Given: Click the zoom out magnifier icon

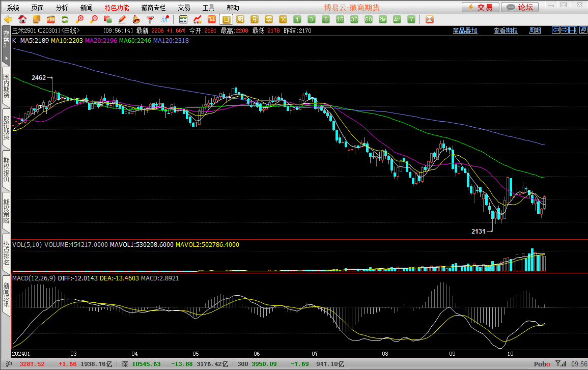Looking at the screenshot, I should (94, 19).
